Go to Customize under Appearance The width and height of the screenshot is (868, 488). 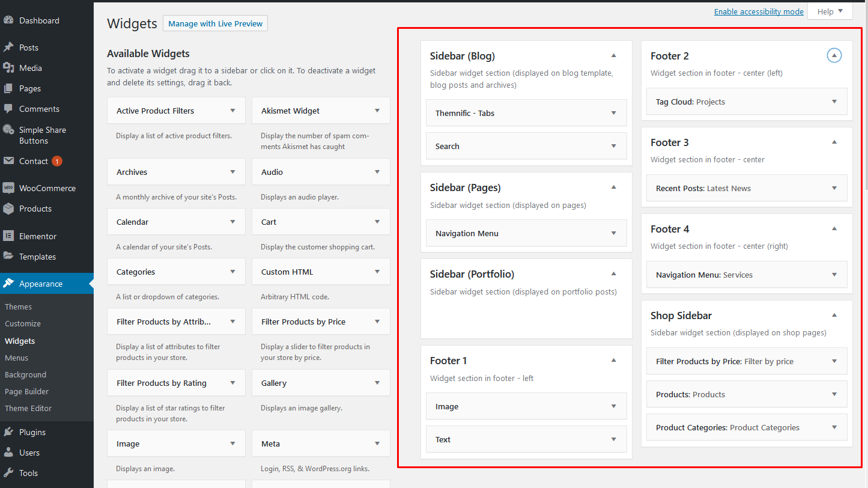[23, 323]
